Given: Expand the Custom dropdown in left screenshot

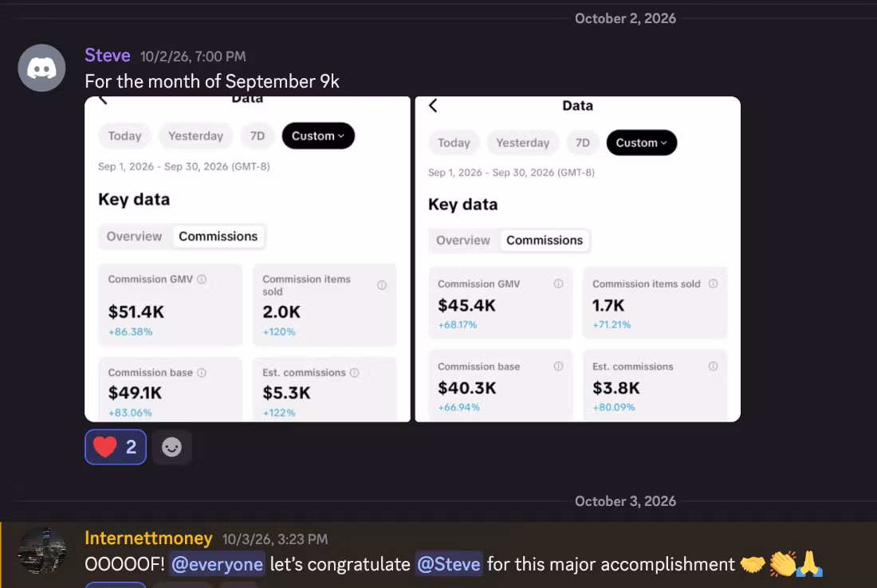Looking at the screenshot, I should pos(318,135).
